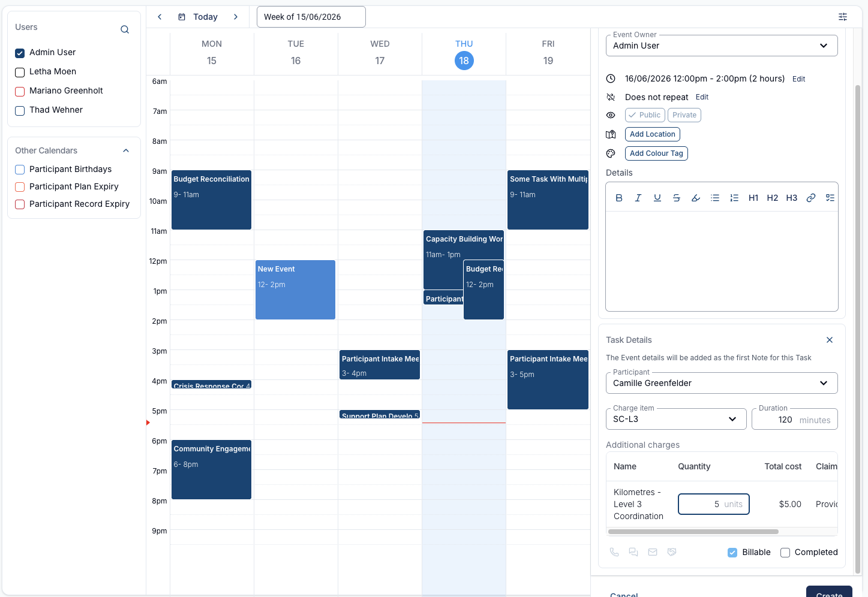Go to previous week arrow
Viewport: 868px width, 597px height.
160,17
